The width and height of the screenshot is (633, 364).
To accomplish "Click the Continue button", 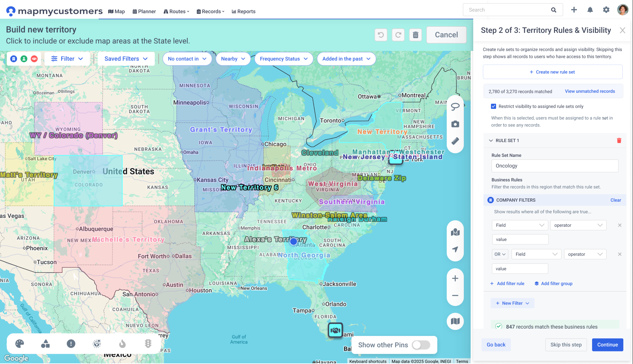I will pos(607,345).
